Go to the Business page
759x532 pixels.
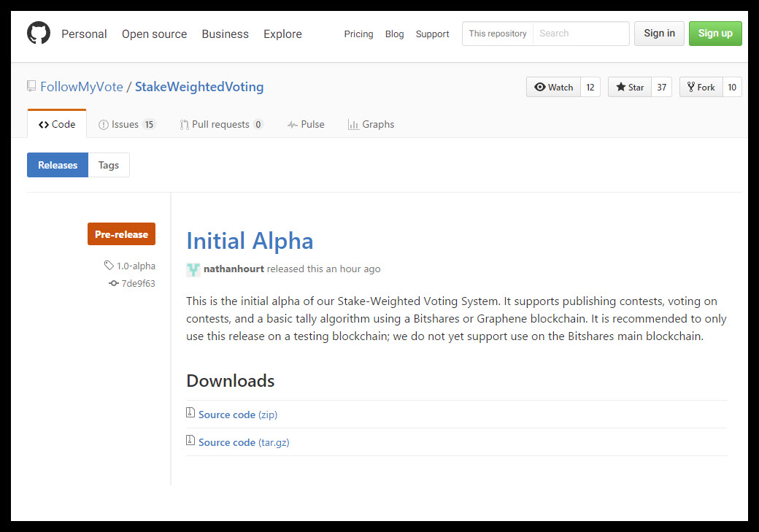click(225, 34)
